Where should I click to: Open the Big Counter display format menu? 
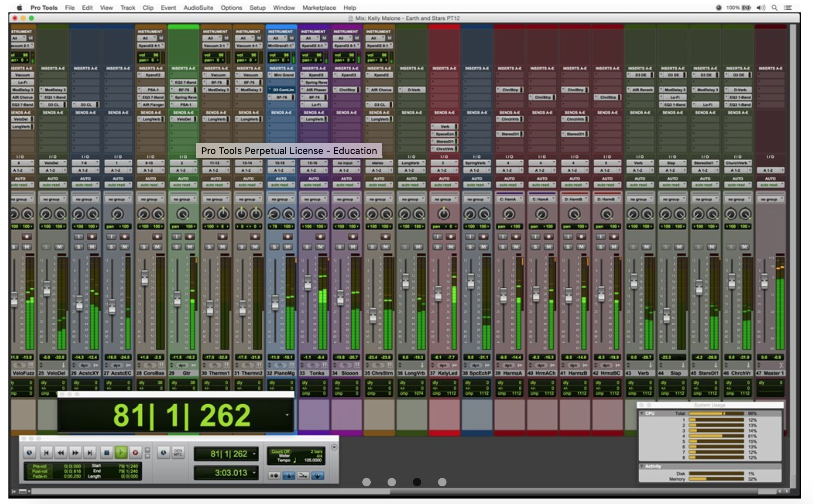click(x=287, y=415)
